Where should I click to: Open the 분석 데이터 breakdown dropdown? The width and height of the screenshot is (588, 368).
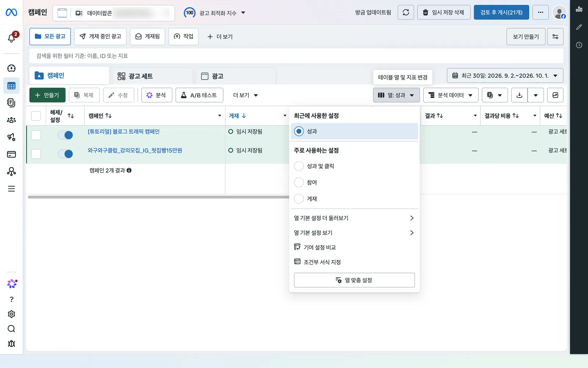[451, 95]
